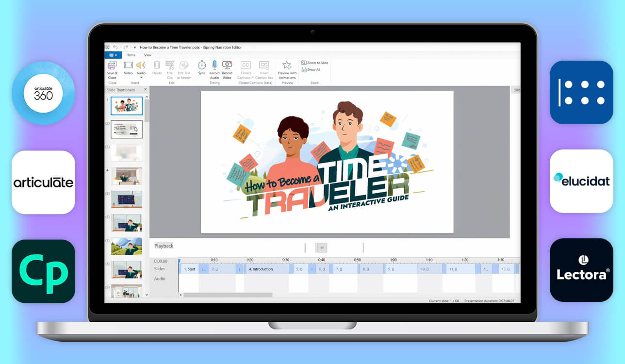Click the Adobe Captivate Cp logo tile

click(x=43, y=271)
